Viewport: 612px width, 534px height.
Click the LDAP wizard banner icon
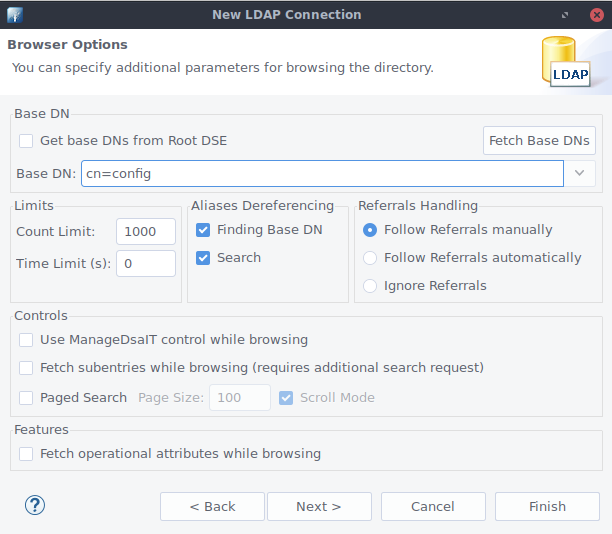click(x=566, y=62)
